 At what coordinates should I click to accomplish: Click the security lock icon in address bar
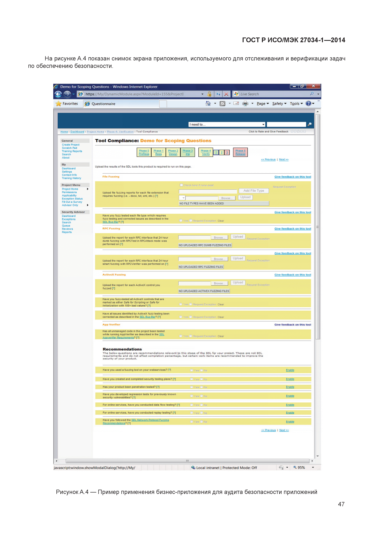(209, 94)
